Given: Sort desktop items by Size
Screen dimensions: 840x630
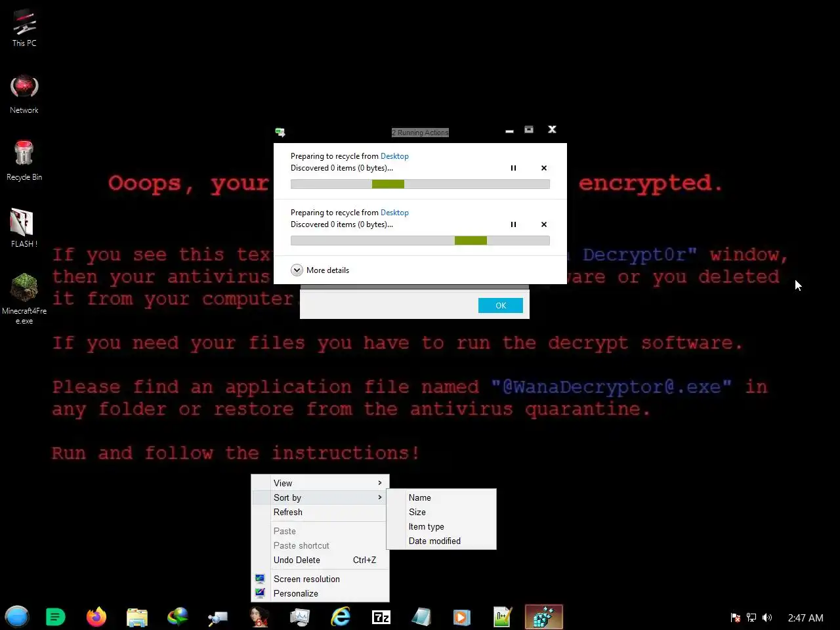Looking at the screenshot, I should point(441,512).
